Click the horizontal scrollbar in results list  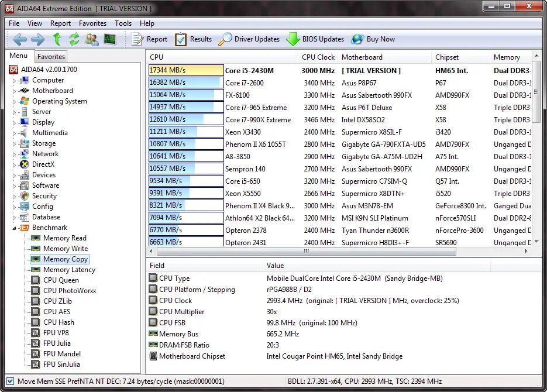(x=307, y=251)
